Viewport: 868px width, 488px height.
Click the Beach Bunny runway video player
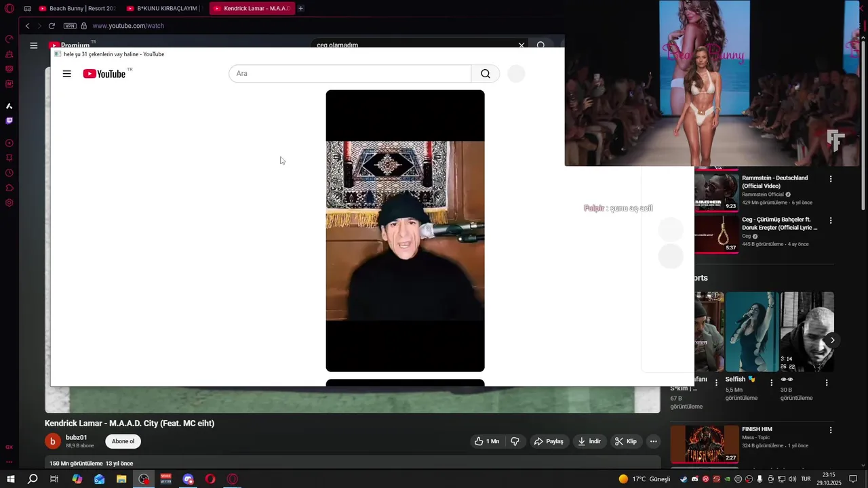712,83
